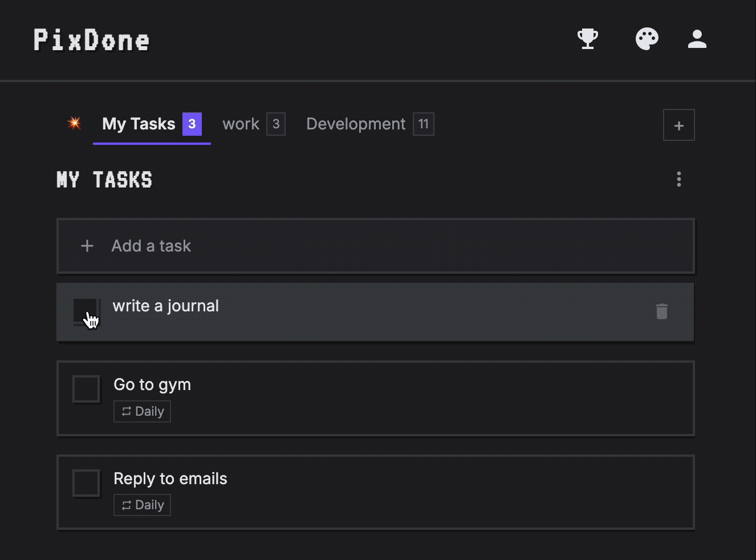Open the My Tasks list options menu
The width and height of the screenshot is (756, 560).
(678, 179)
